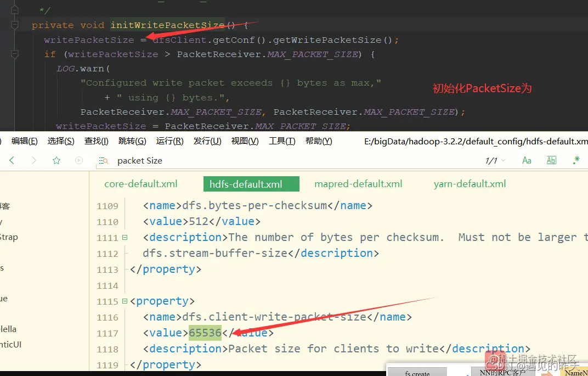Viewport: 588px width, 376px height.
Task: Toggle whole-word match (Abl)
Action: tap(551, 160)
